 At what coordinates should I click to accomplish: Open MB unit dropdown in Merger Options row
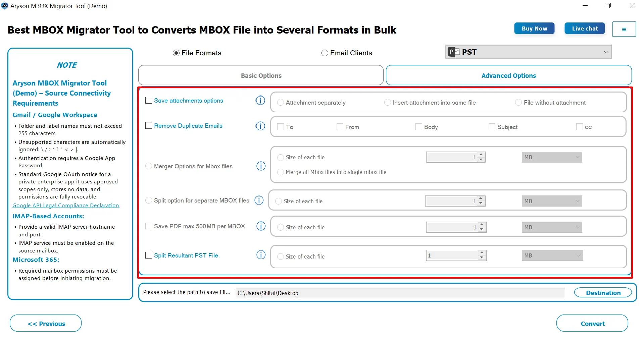[552, 157]
